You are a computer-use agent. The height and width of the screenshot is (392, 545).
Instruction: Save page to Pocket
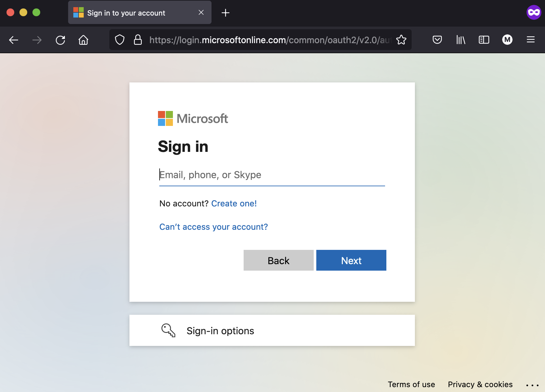[x=437, y=40]
